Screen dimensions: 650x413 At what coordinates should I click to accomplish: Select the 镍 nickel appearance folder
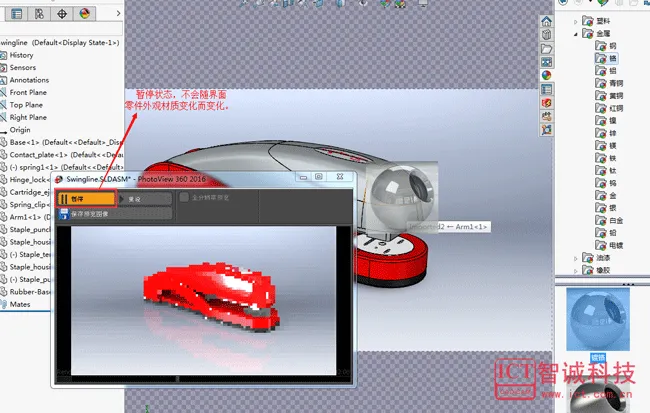tap(606, 121)
